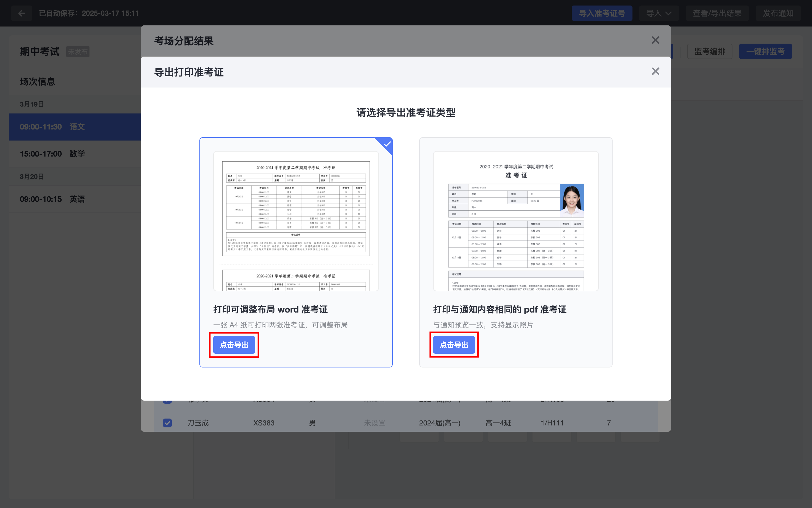Screen dimensions: 812x508
Task: Toggle checkbox for student 刀玉成
Action: (x=167, y=423)
